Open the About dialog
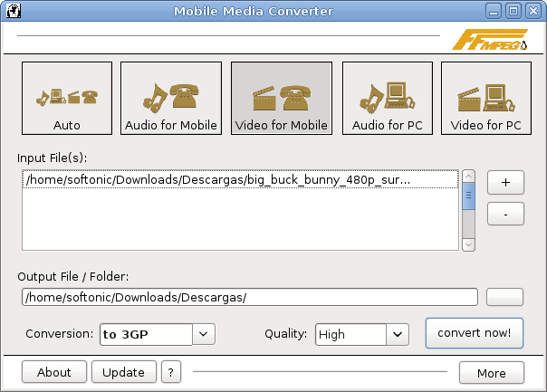Image resolution: width=547 pixels, height=392 pixels. 54,372
